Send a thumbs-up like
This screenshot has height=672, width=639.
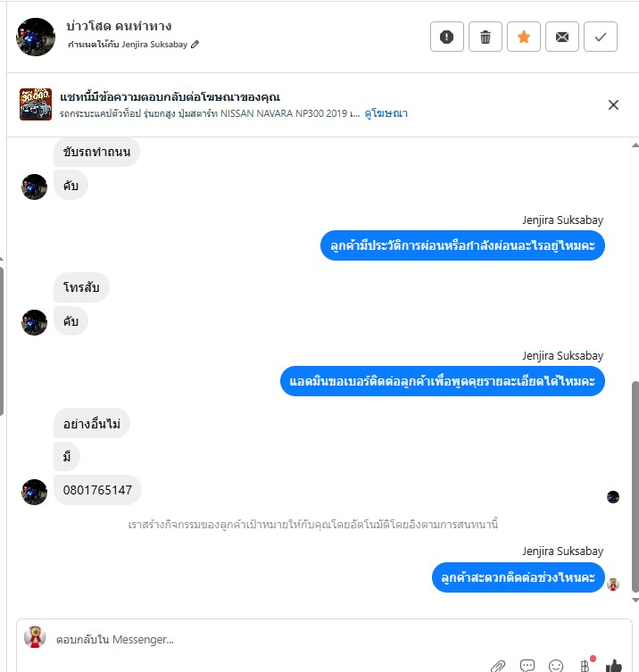tap(614, 666)
